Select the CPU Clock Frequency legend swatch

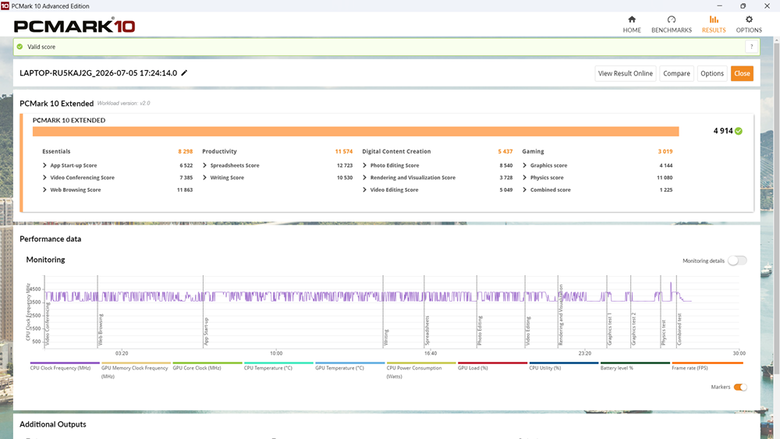(x=65, y=363)
